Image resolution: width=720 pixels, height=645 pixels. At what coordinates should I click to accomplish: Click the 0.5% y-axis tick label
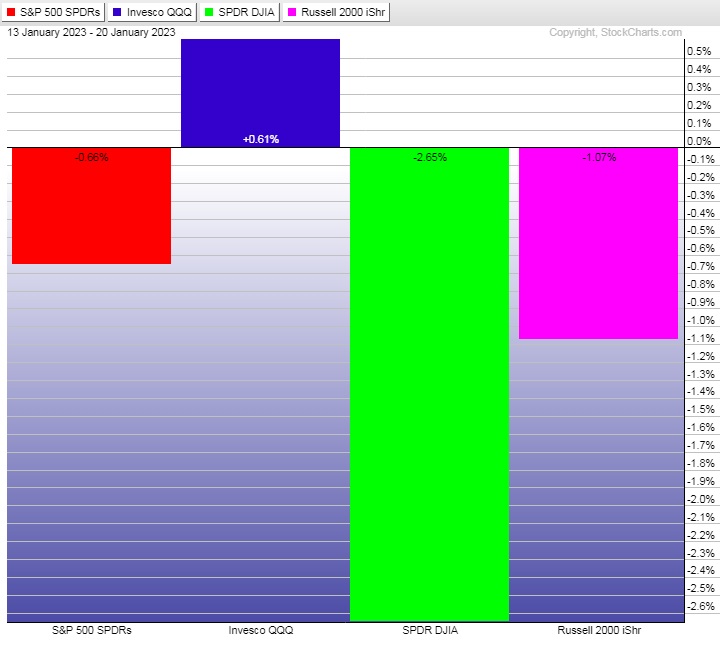click(699, 51)
